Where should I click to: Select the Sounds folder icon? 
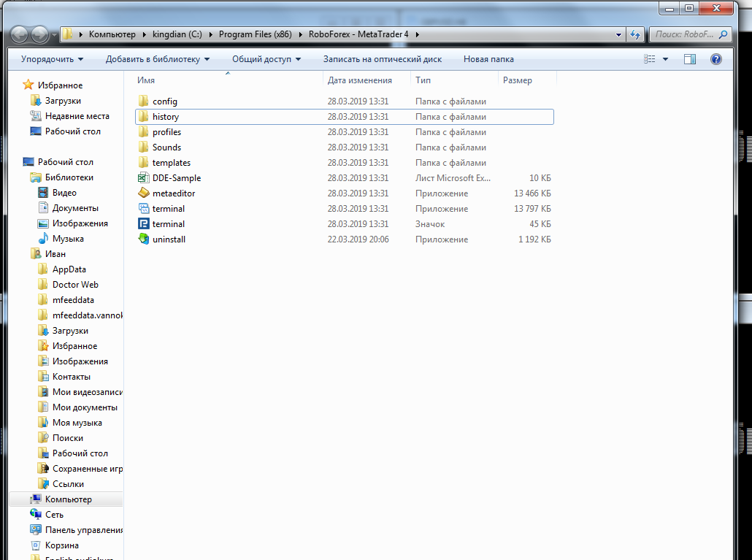pos(143,147)
